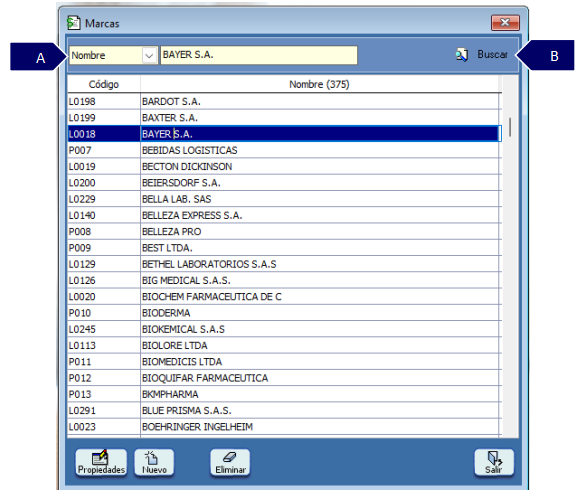Viewport: 586px width, 496px height.
Task: Open the Nombre search-field dropdown
Action: 149,56
